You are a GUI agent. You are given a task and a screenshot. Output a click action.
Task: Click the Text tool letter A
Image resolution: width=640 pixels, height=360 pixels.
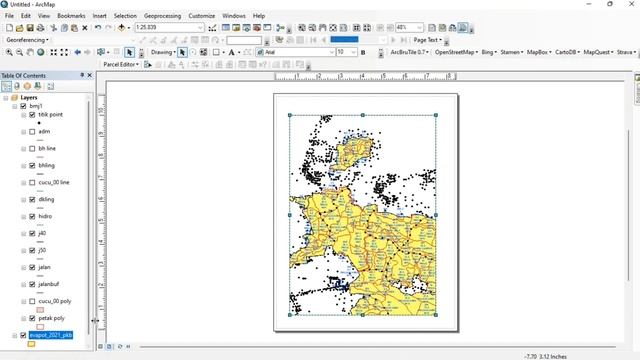(x=231, y=52)
